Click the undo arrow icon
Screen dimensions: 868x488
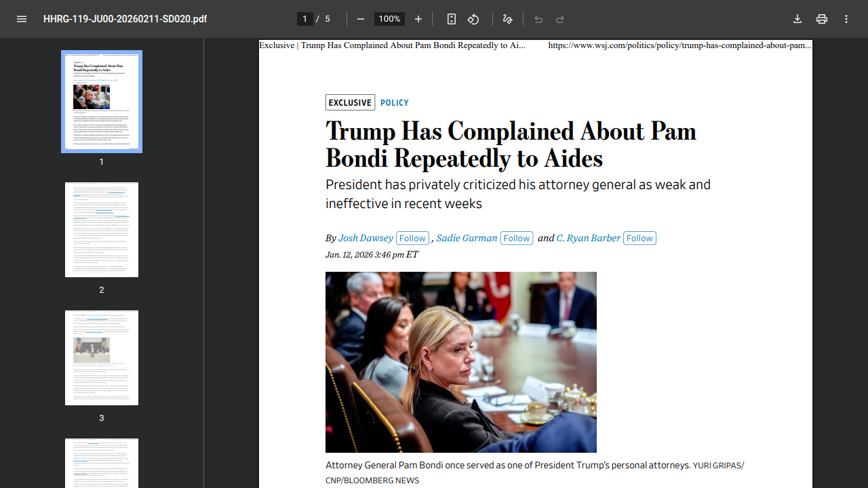click(x=538, y=19)
